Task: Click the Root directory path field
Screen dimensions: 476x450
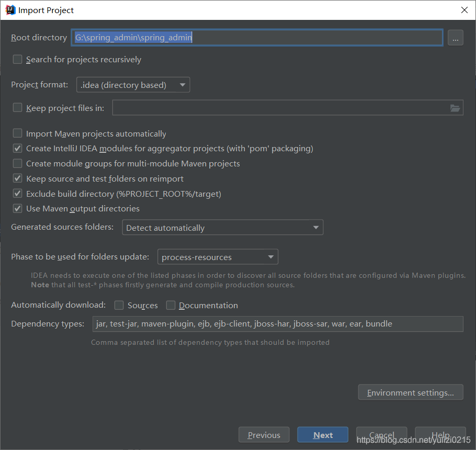Action: point(256,38)
